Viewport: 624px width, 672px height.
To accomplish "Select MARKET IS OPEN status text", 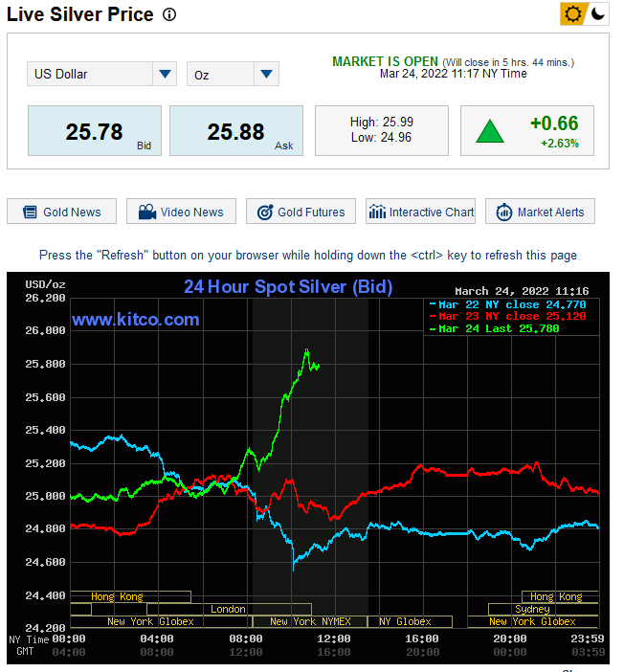I will click(386, 61).
